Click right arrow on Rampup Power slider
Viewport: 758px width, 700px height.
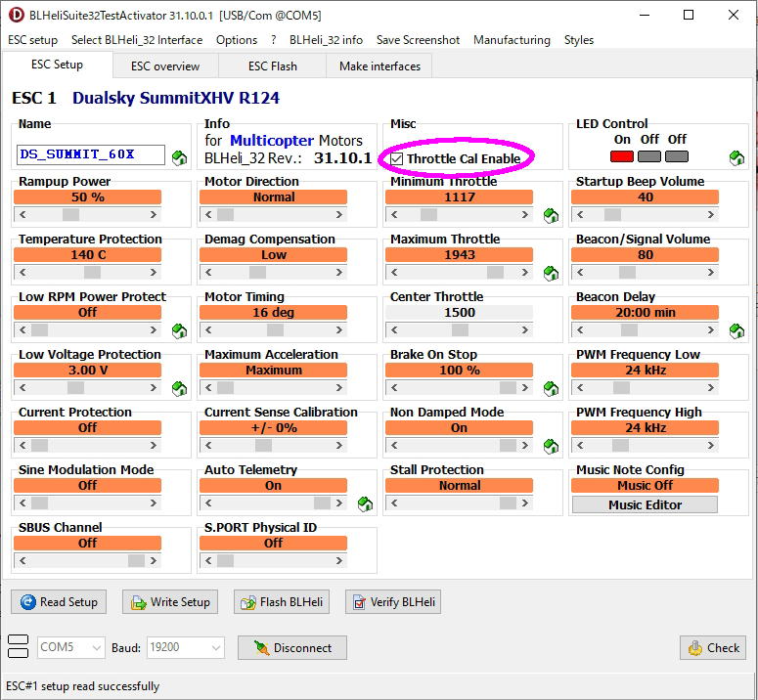155,214
